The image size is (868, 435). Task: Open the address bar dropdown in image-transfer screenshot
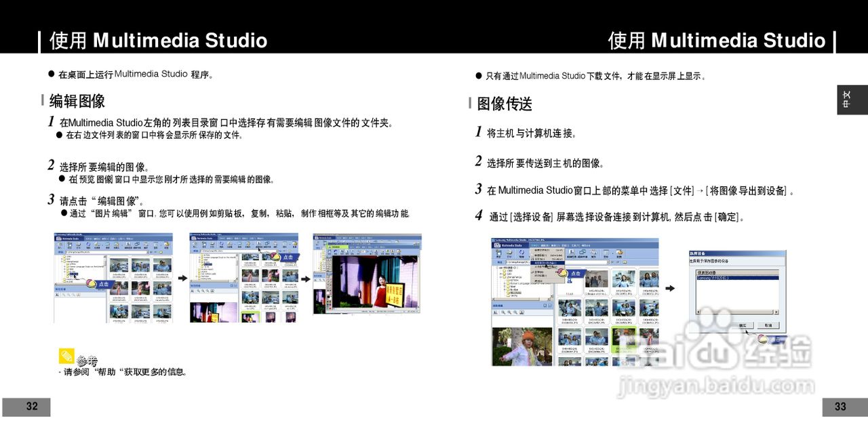point(608,262)
